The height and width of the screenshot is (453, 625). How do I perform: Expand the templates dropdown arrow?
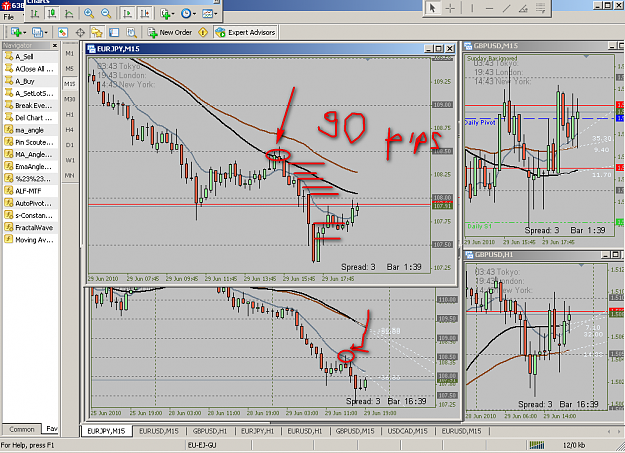click(x=216, y=14)
